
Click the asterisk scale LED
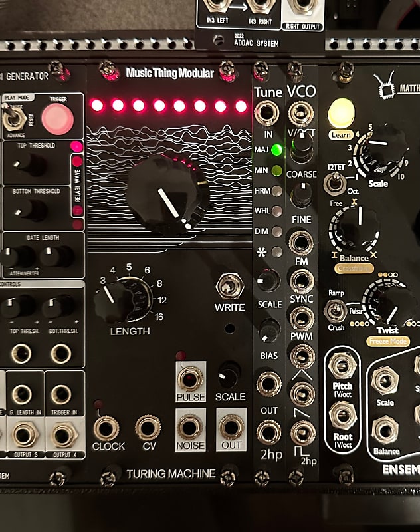coord(277,252)
